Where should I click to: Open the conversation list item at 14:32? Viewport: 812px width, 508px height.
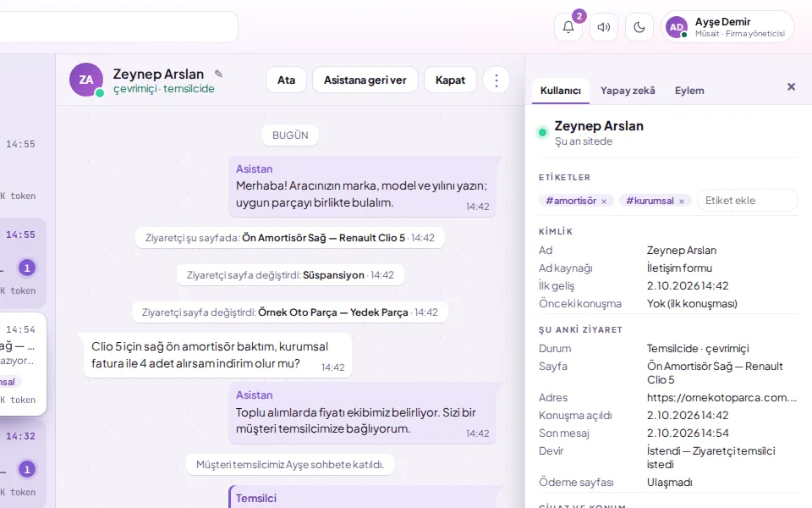(23, 463)
